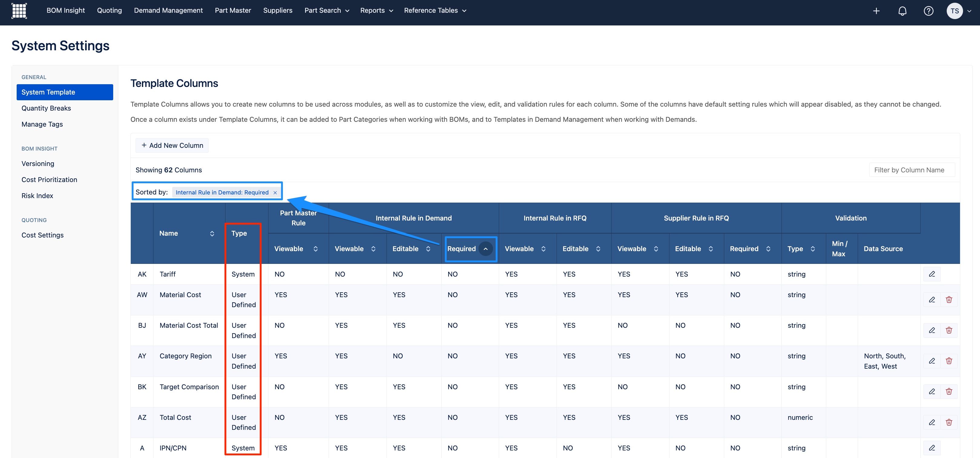This screenshot has height=458, width=980.
Task: Edit the IPN/CPN row
Action: click(932, 448)
